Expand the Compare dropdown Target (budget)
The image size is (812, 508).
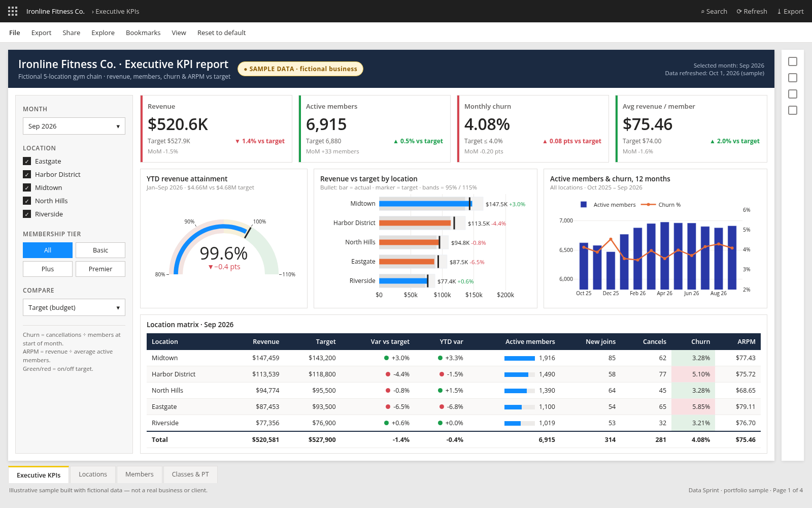point(74,307)
